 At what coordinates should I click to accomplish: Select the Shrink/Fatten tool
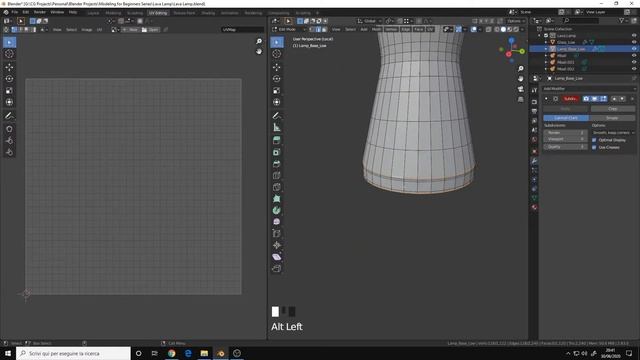tap(277, 245)
